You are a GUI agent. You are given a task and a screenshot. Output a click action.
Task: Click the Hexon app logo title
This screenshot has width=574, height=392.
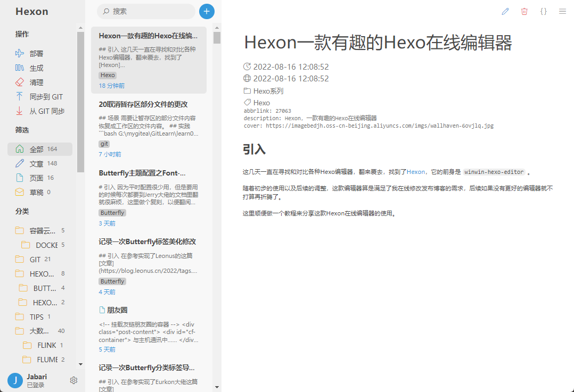(x=32, y=11)
